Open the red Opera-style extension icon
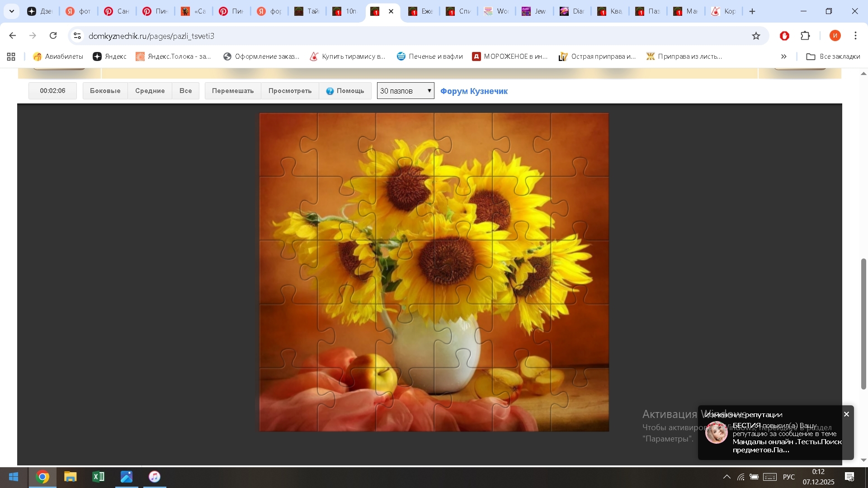 (x=784, y=36)
